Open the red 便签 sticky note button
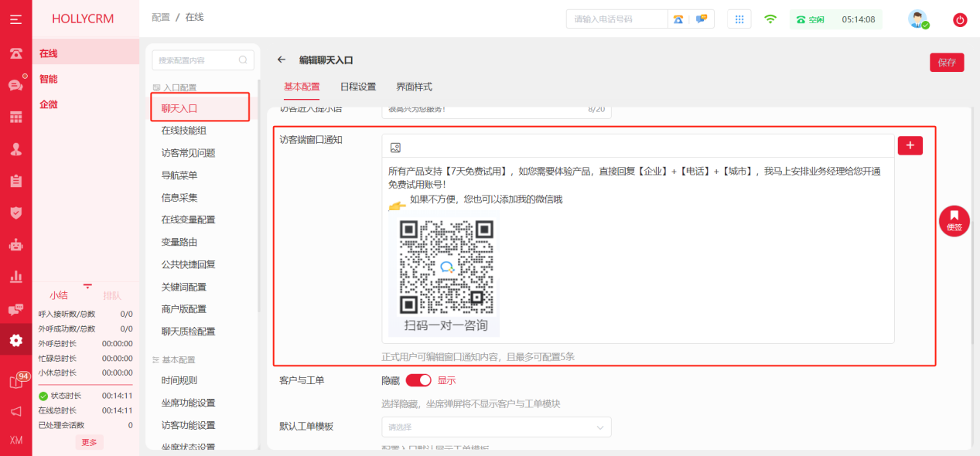Image resolution: width=980 pixels, height=456 pixels. (x=954, y=220)
